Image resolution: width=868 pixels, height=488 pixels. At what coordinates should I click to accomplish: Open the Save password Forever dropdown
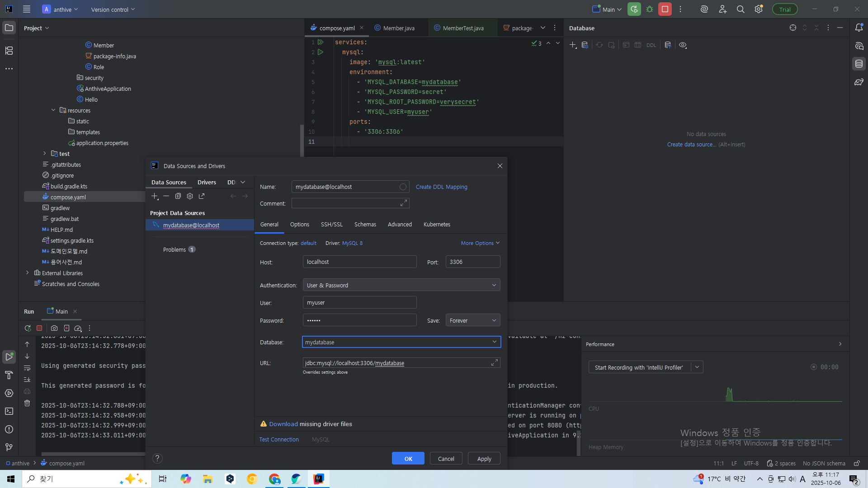point(472,320)
